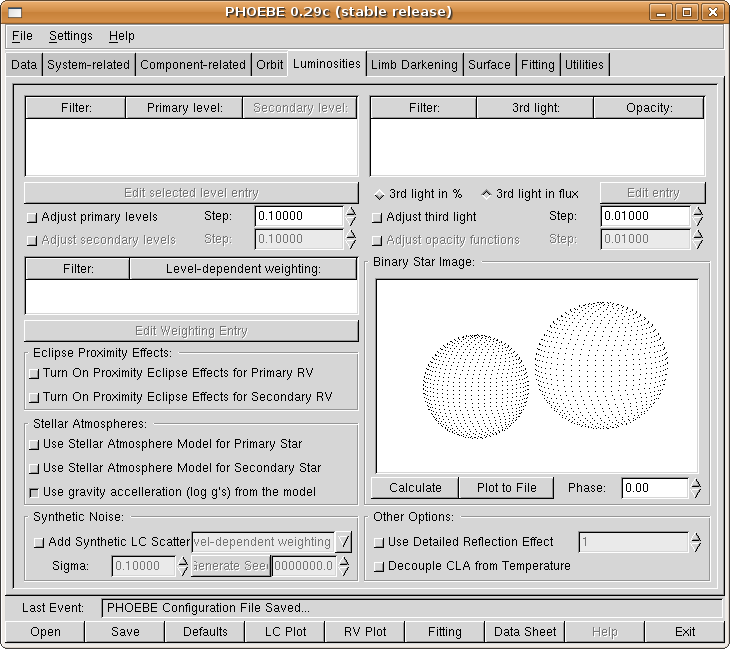
Task: Enable Decouple CLA from Temperature checkbox
Action: (x=379, y=567)
